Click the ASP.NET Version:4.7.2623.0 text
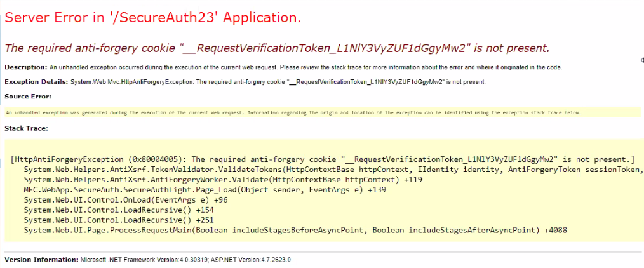Image resolution: width=644 pixels, height=268 pixels. coord(252,260)
